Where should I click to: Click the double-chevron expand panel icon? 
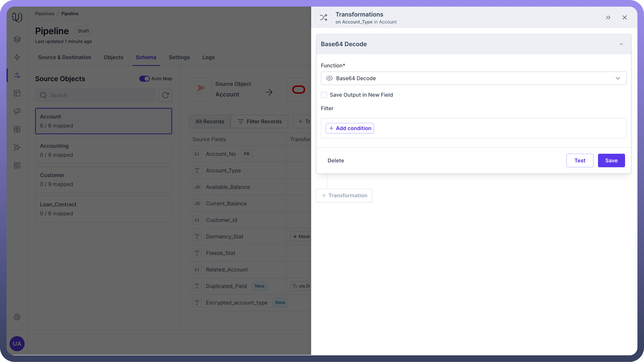click(608, 18)
